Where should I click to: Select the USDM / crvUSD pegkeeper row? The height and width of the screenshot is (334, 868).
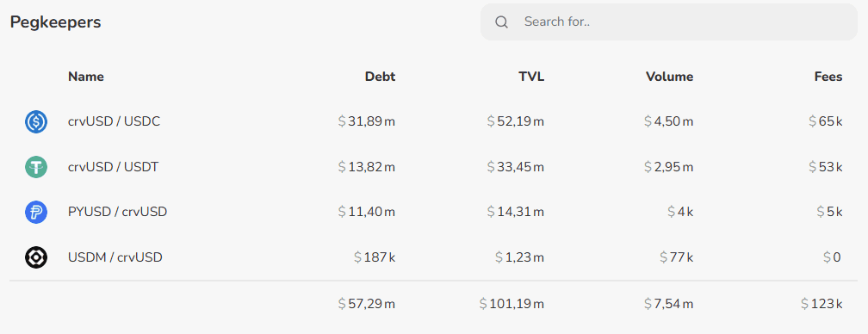click(433, 257)
